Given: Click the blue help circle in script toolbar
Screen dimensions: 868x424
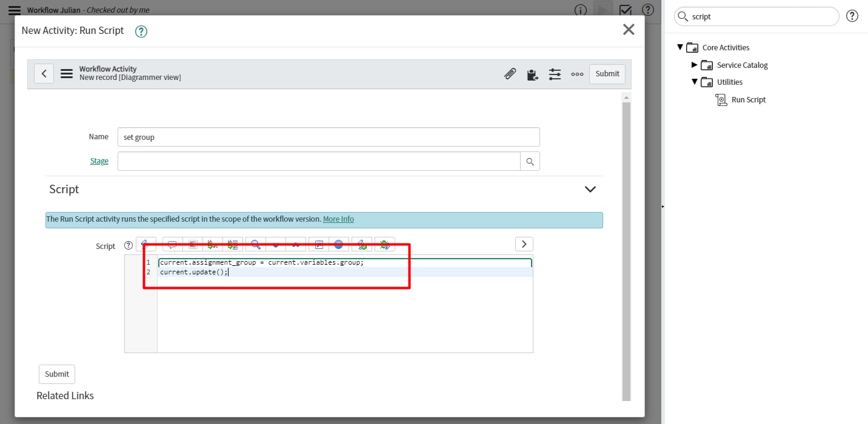Looking at the screenshot, I should [x=339, y=245].
